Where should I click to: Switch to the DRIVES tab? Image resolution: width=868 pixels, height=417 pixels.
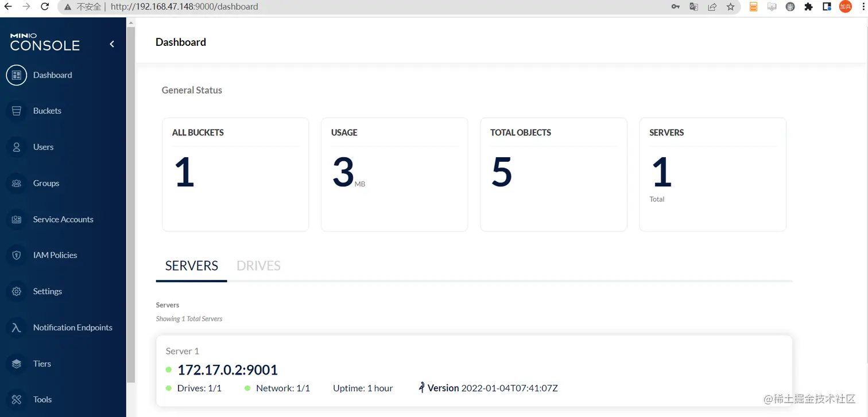[x=258, y=266]
